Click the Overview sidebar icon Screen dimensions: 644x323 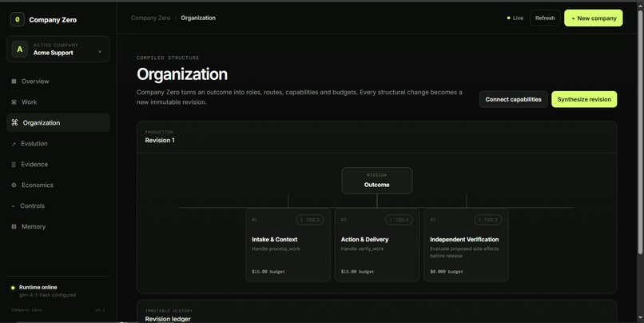[x=14, y=82]
